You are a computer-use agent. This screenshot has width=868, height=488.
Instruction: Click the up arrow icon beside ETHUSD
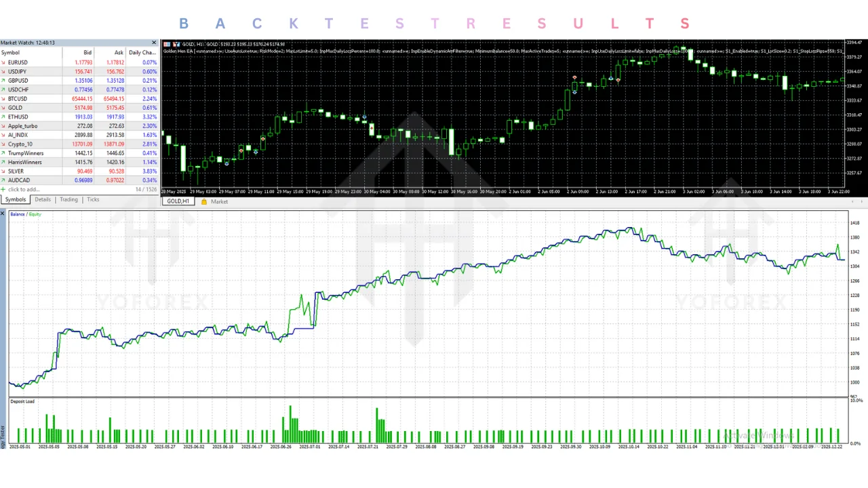click(x=3, y=117)
